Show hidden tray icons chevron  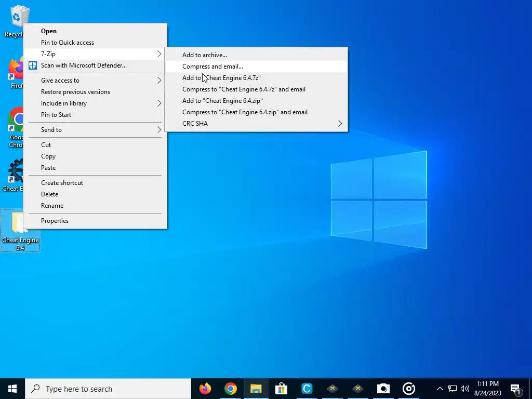[440, 389]
